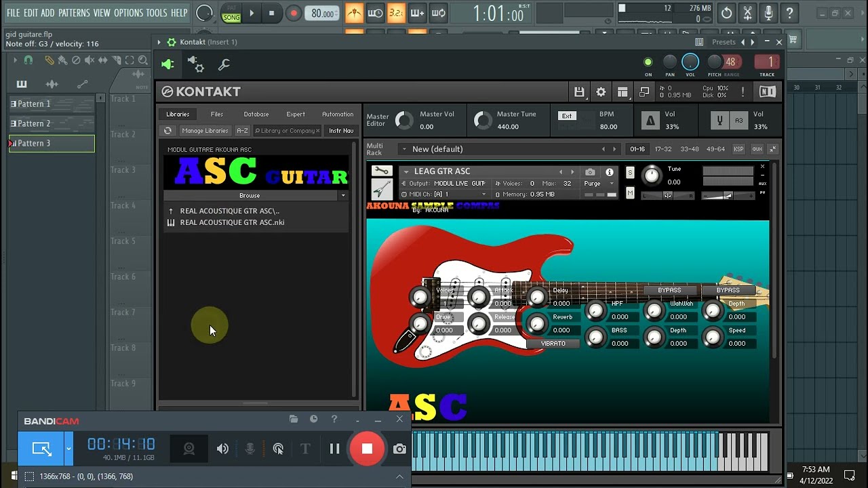The height and width of the screenshot is (488, 868).
Task: Click the Kontakt metronome icon
Action: (650, 121)
